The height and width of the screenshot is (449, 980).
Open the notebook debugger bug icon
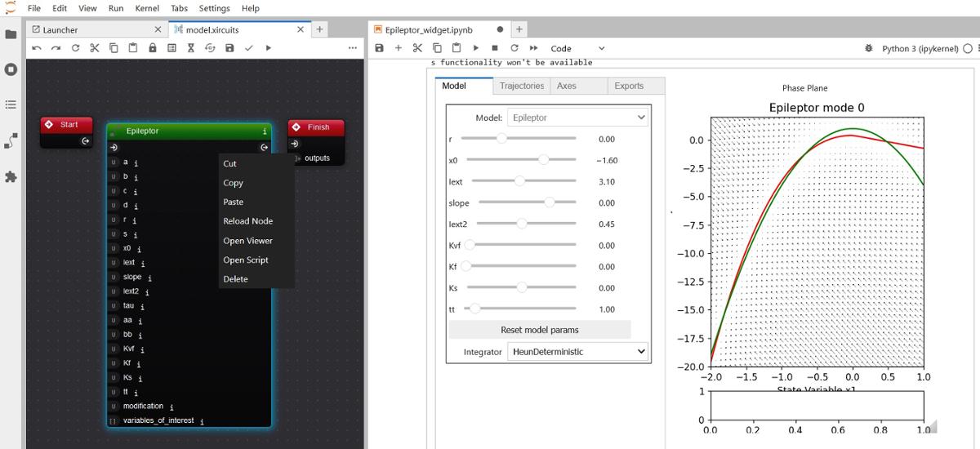869,48
